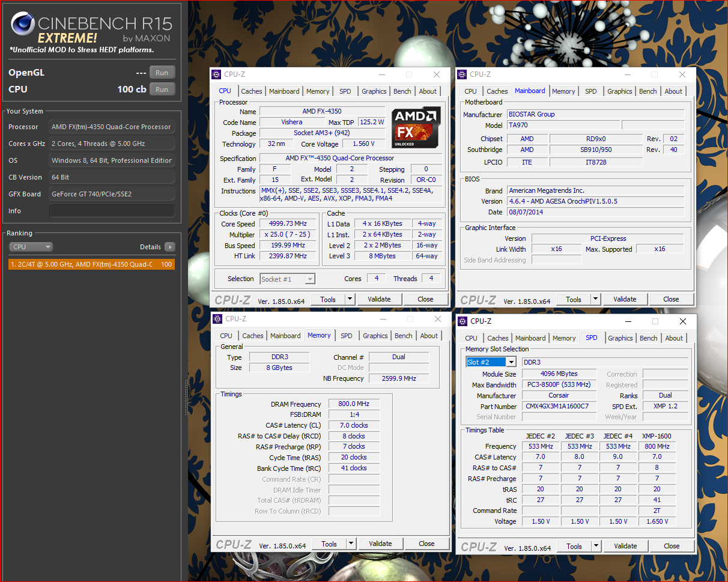
Task: Expand the ranking Details arrow
Action: pyautogui.click(x=170, y=247)
